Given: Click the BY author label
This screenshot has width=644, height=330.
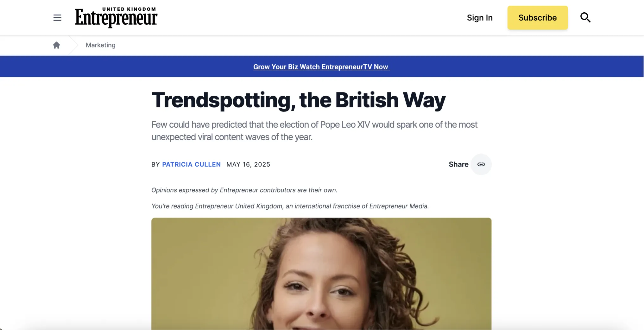Looking at the screenshot, I should [155, 164].
